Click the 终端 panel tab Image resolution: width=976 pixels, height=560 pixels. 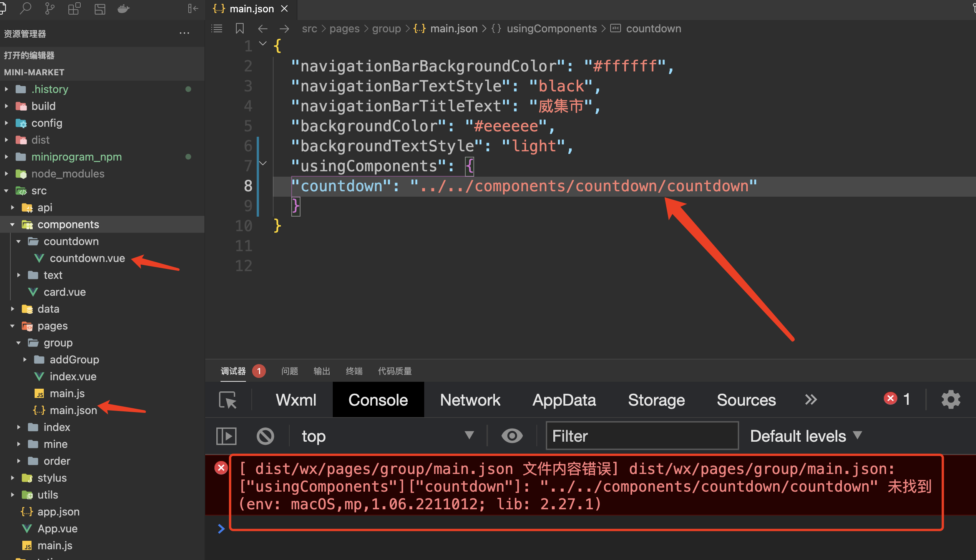click(354, 371)
